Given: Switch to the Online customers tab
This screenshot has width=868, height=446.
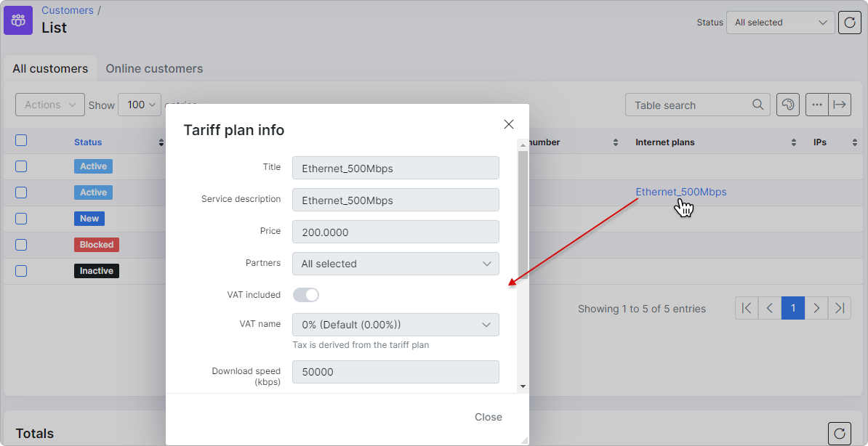Looking at the screenshot, I should pos(154,68).
